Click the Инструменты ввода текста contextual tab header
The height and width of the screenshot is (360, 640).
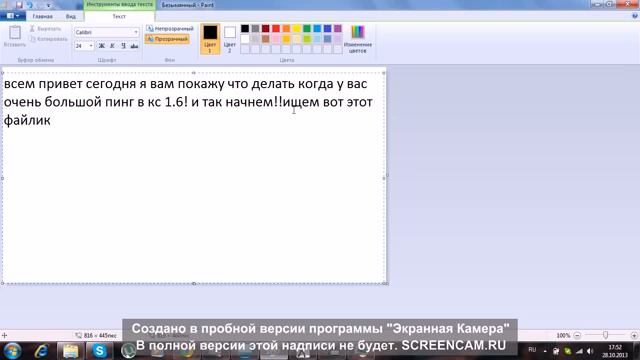point(120,4)
